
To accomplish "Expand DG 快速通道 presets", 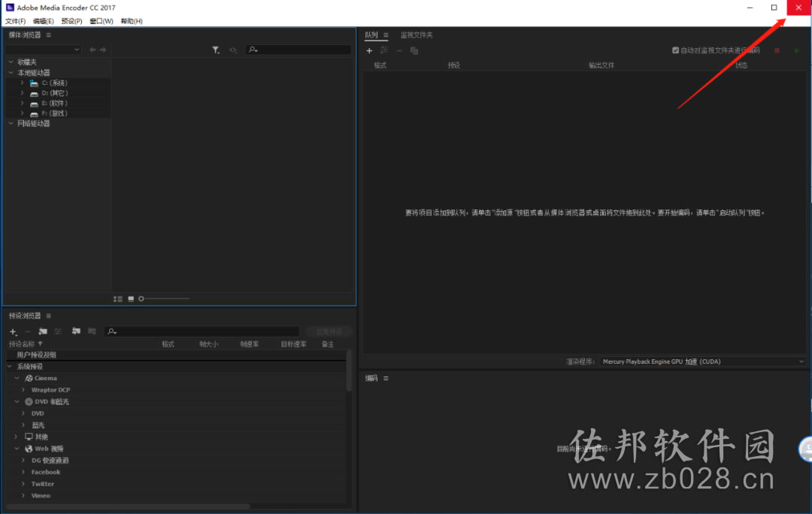I will (x=23, y=460).
